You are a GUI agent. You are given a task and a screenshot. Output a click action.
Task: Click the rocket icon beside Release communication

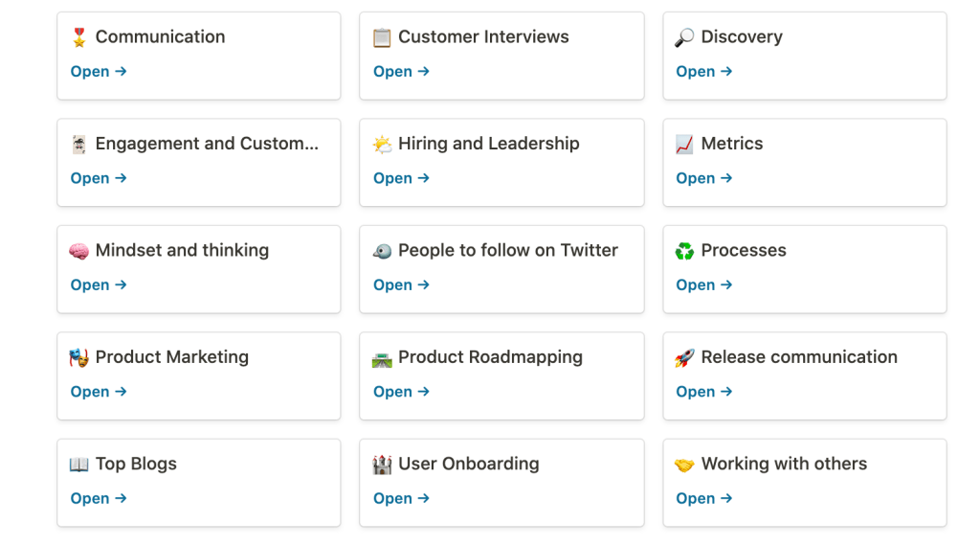click(684, 357)
